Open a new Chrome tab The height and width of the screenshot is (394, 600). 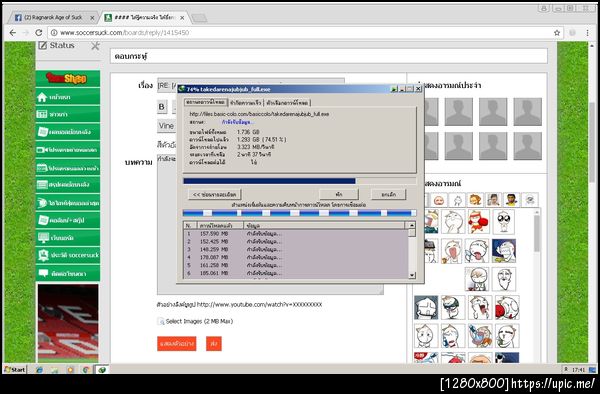[199, 18]
